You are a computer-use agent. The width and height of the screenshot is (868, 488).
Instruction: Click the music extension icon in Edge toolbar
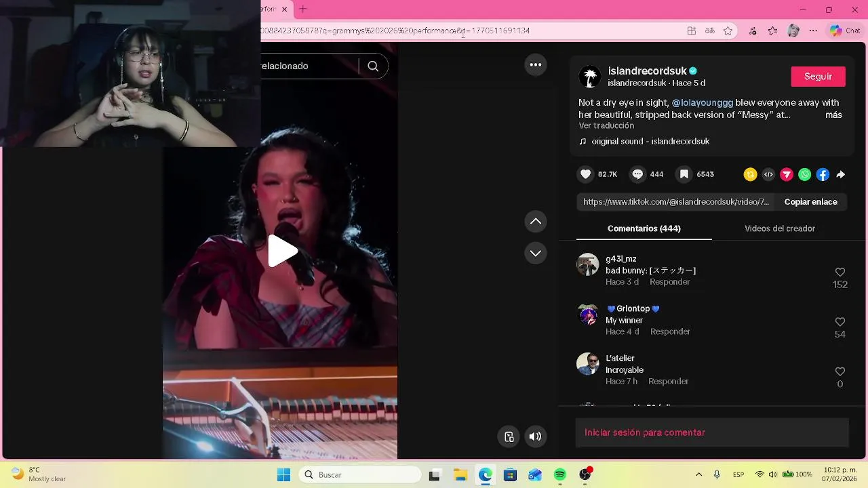click(x=753, y=30)
